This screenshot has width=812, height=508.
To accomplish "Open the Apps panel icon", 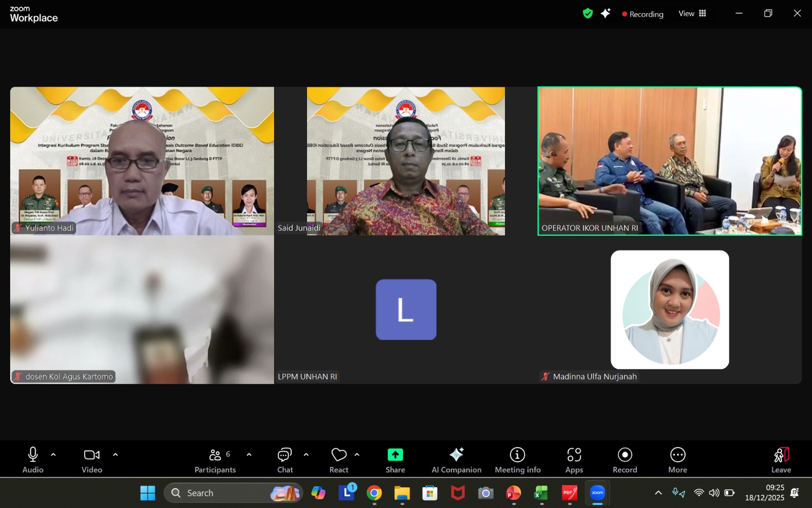I will click(x=574, y=455).
